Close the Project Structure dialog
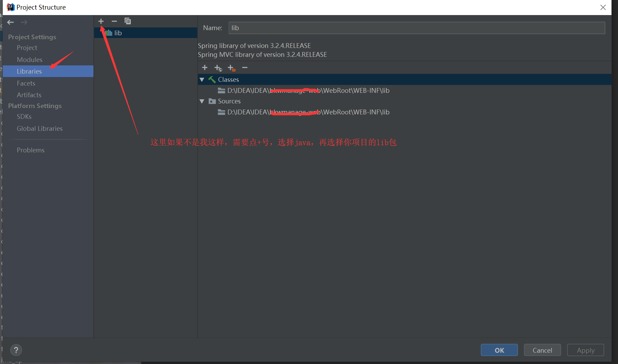The height and width of the screenshot is (364, 618). point(603,7)
